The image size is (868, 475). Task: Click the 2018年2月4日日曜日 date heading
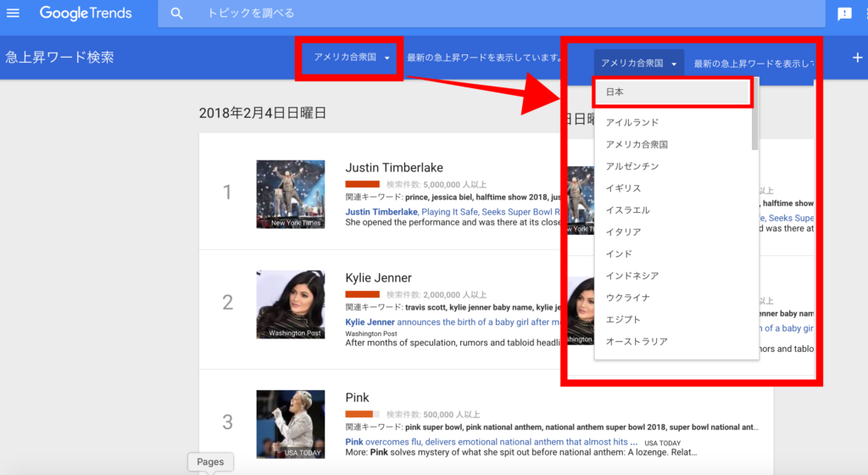(263, 113)
